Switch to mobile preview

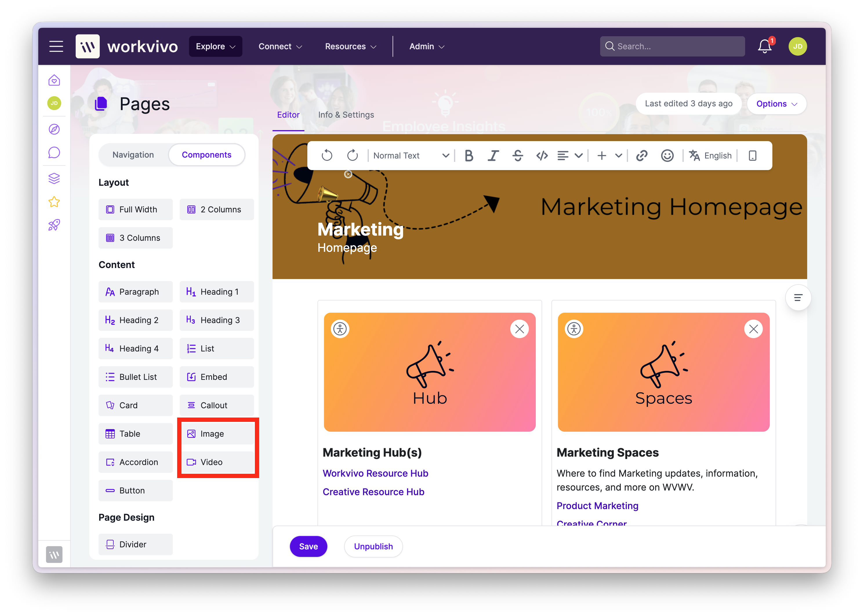(x=752, y=156)
